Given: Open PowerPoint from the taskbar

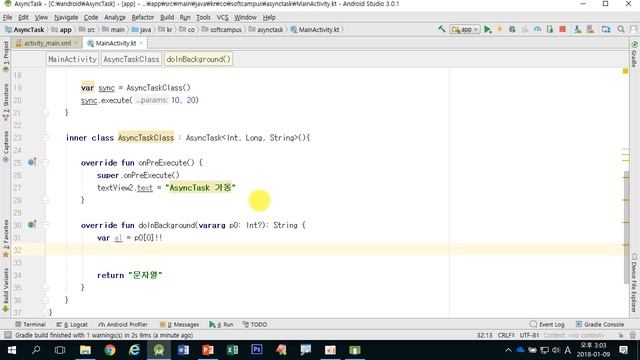Looking at the screenshot, I should click(x=208, y=350).
